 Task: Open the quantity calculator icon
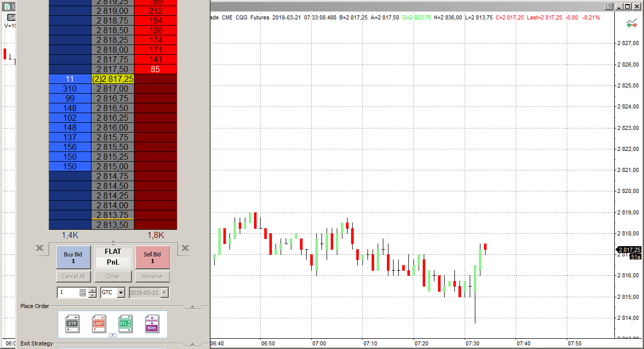click(83, 293)
